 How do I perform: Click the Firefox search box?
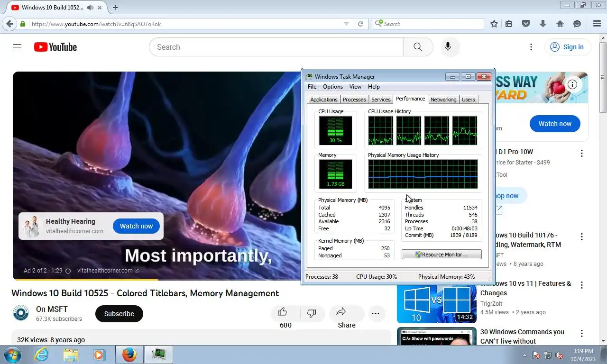pyautogui.click(x=428, y=24)
